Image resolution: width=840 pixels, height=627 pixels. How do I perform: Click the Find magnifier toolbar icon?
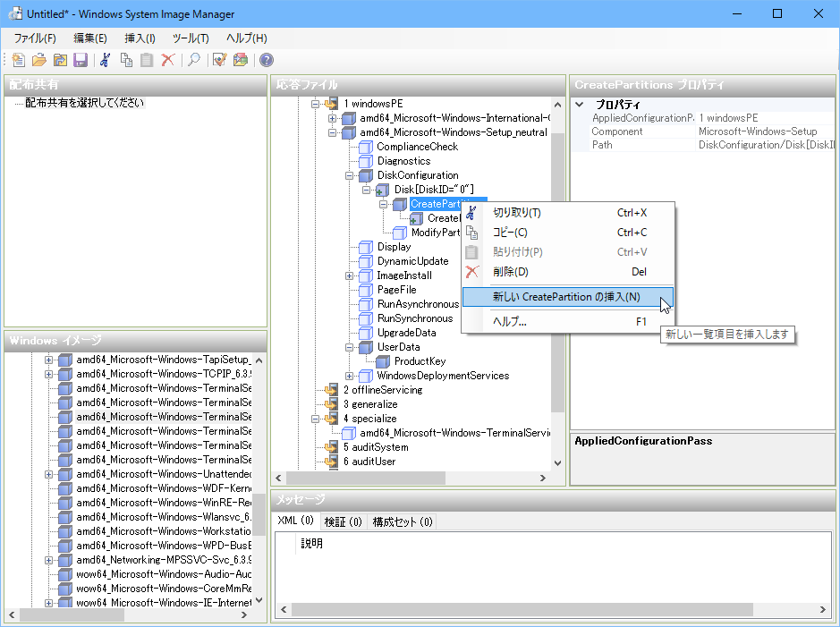pyautogui.click(x=194, y=60)
